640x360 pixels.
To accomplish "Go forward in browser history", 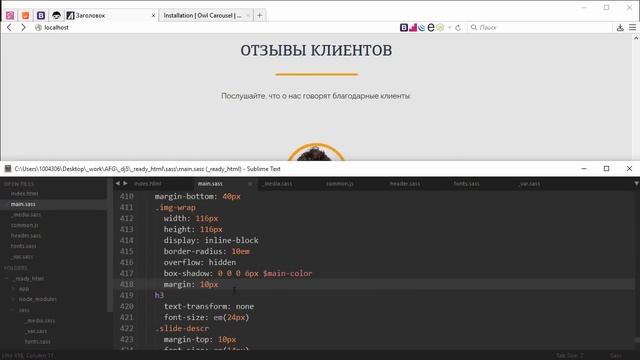I will pos(23,27).
